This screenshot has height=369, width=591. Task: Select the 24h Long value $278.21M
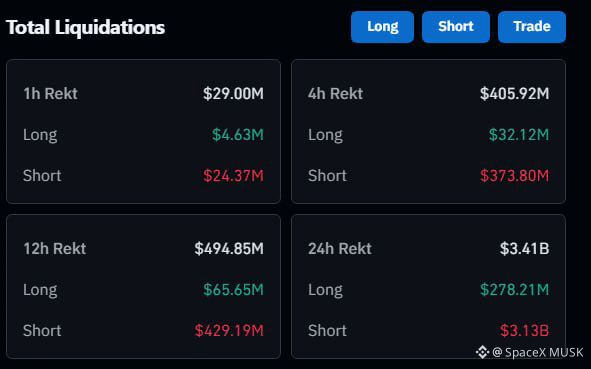(514, 289)
